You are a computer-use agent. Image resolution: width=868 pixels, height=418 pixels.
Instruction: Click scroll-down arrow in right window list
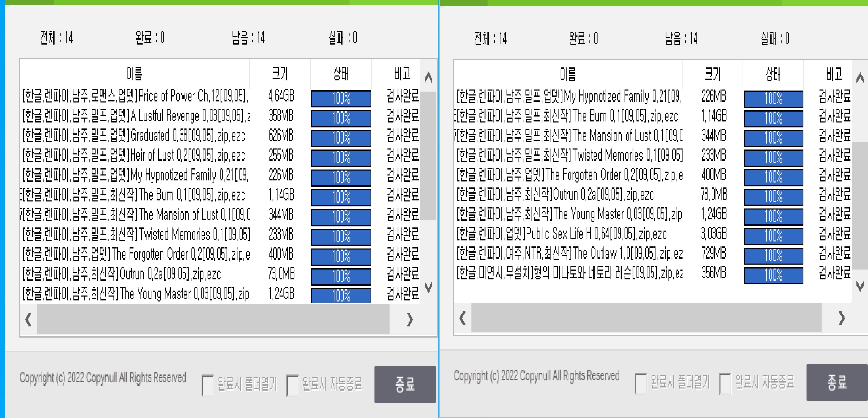point(860,286)
